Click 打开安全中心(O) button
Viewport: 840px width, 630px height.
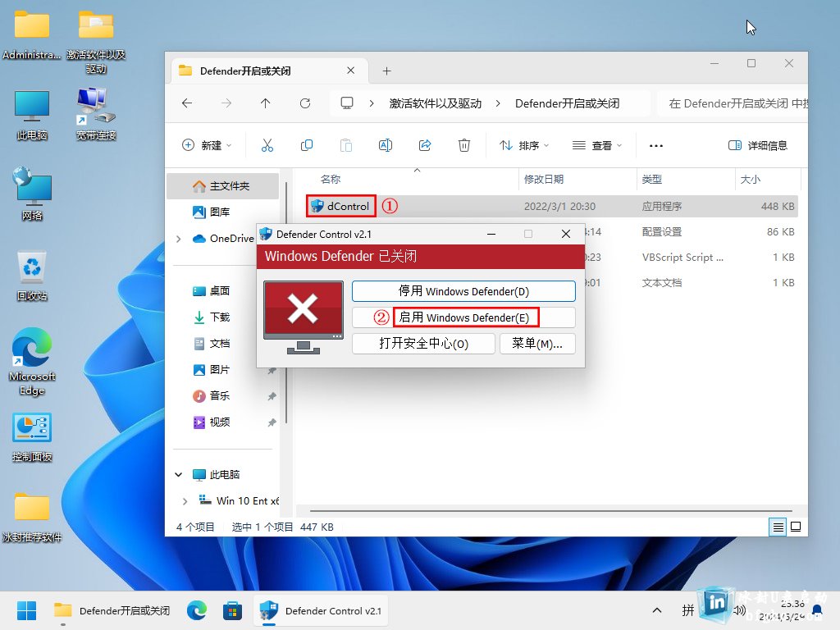point(423,344)
